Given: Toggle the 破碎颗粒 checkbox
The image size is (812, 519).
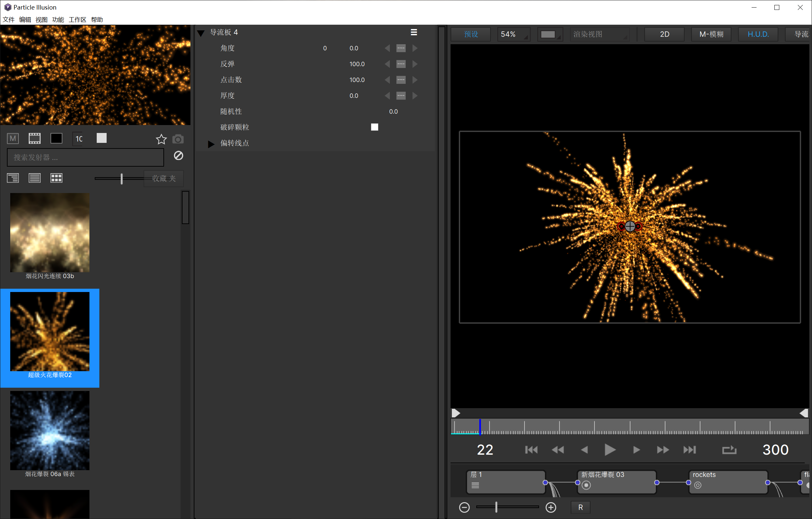Looking at the screenshot, I should pyautogui.click(x=374, y=127).
